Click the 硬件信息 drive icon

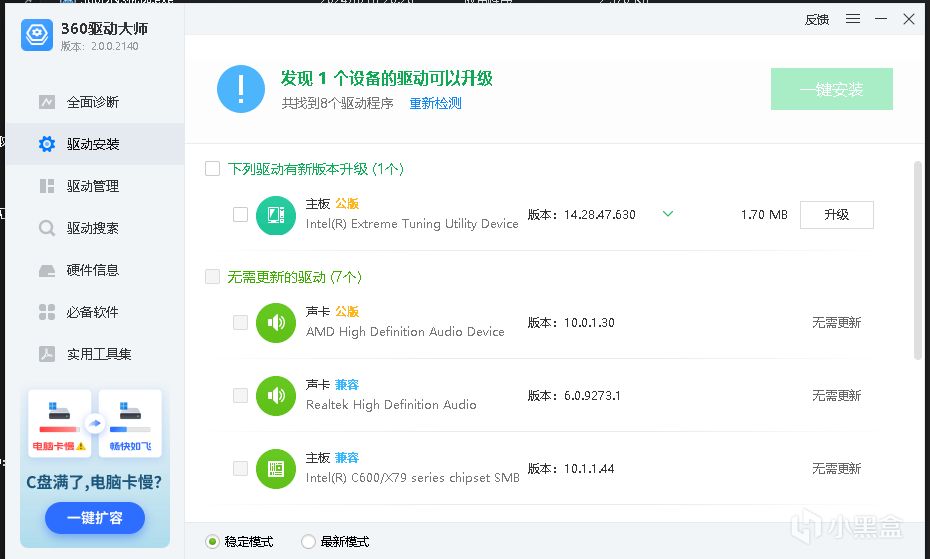(47, 271)
